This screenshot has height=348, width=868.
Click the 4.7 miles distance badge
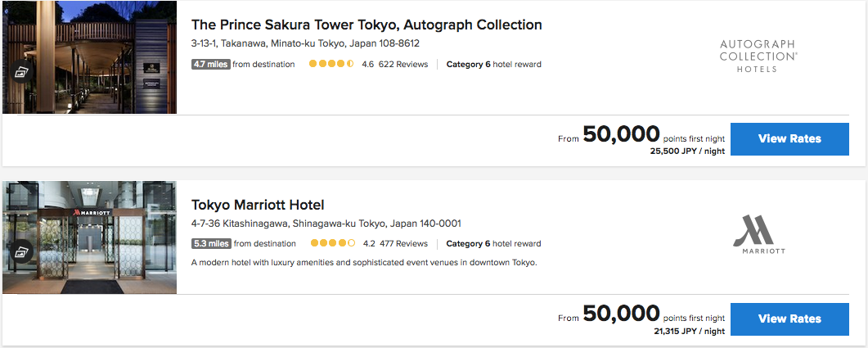(211, 65)
